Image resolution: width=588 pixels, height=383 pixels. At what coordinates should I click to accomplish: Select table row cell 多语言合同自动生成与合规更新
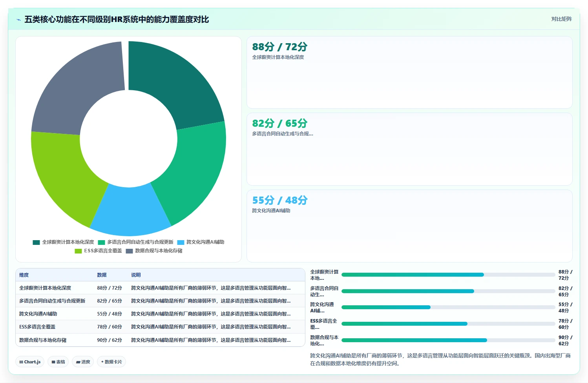tap(52, 301)
